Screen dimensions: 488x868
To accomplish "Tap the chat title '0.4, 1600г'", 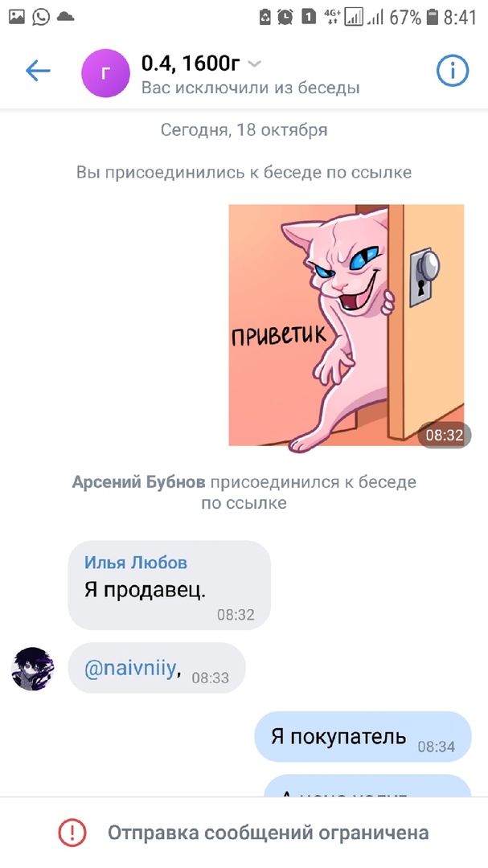I will tap(191, 63).
